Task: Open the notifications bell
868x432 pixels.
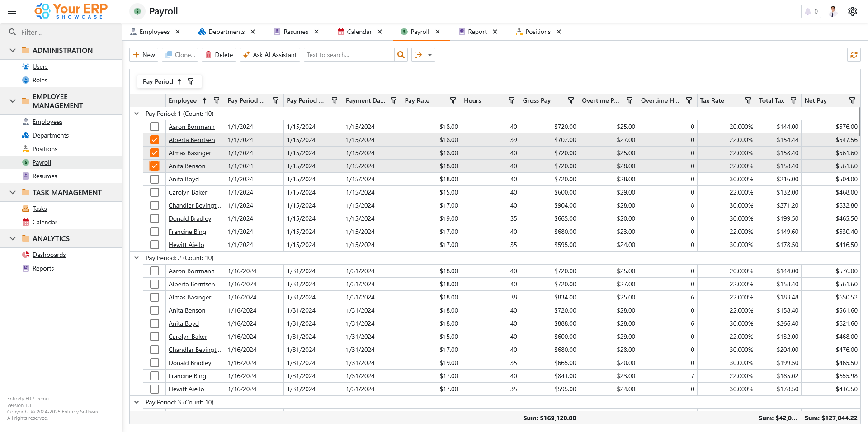Action: point(808,11)
